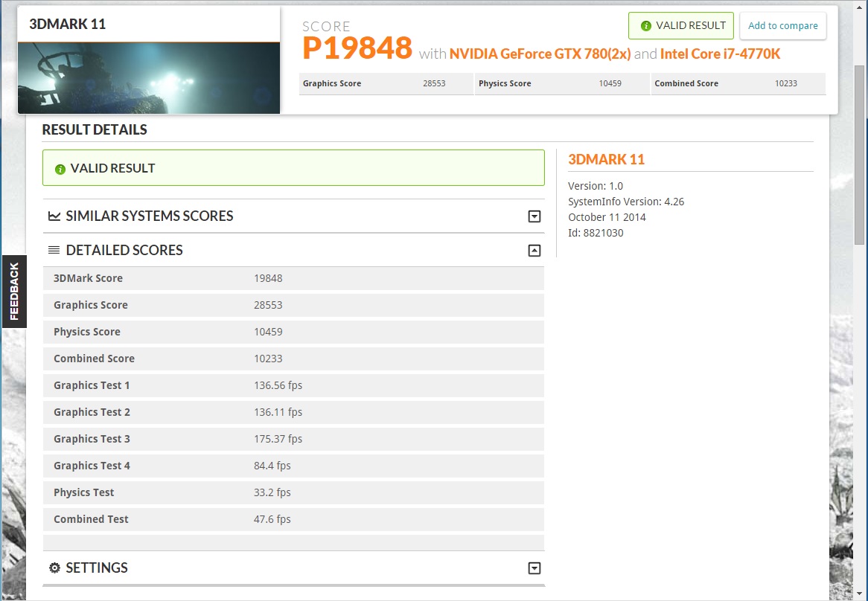Click info icon in top Valid Result badge
This screenshot has width=868, height=601.
coord(645,26)
